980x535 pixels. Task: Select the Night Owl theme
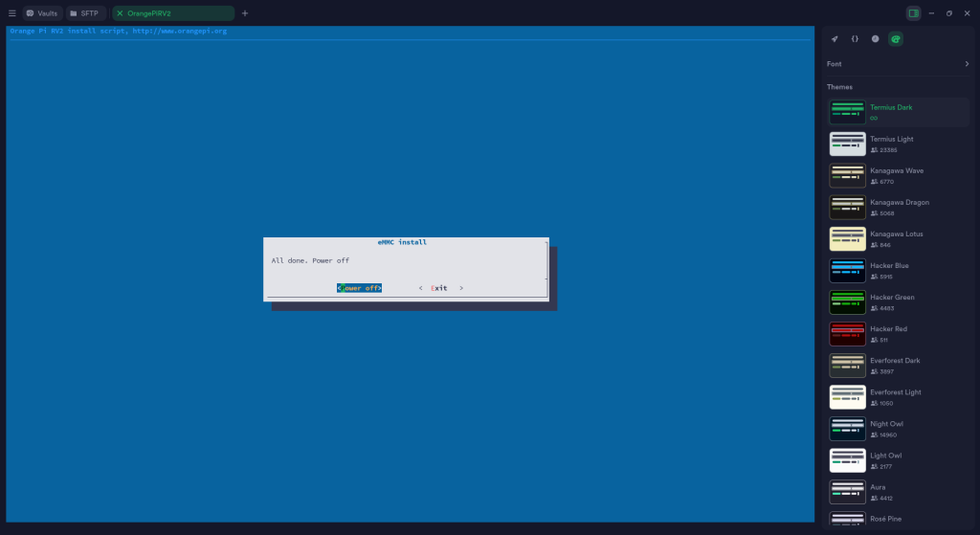pos(847,429)
